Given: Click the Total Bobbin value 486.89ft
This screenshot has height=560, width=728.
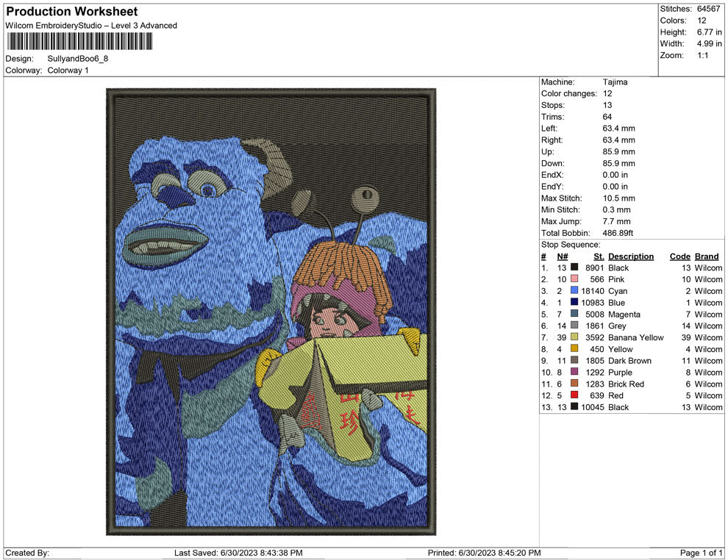Looking at the screenshot, I should click(x=618, y=233).
